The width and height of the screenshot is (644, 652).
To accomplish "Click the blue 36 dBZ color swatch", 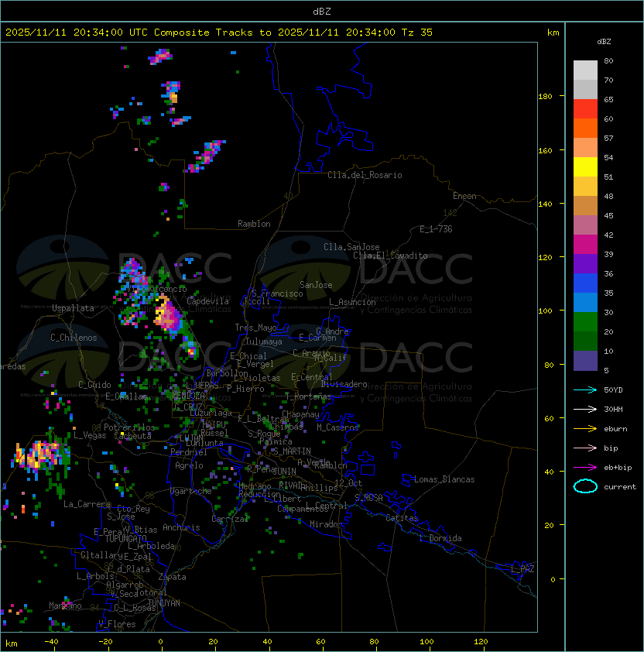I will (x=585, y=283).
